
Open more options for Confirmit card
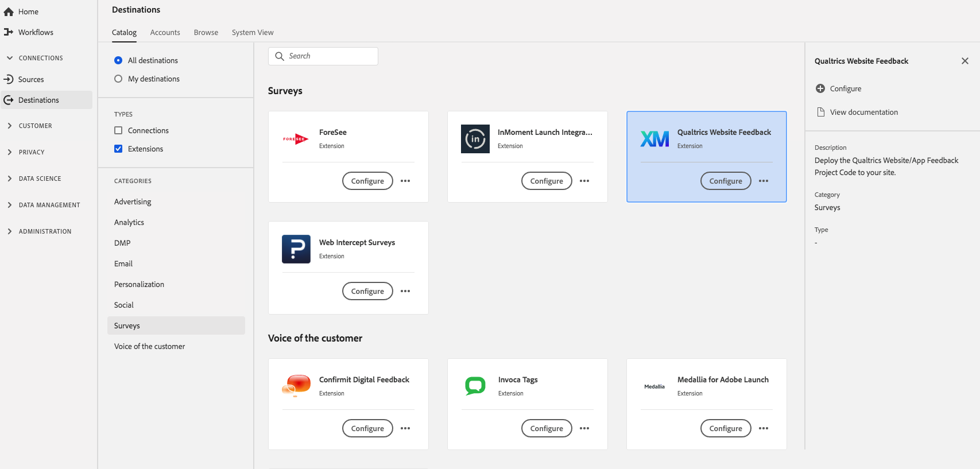point(405,428)
